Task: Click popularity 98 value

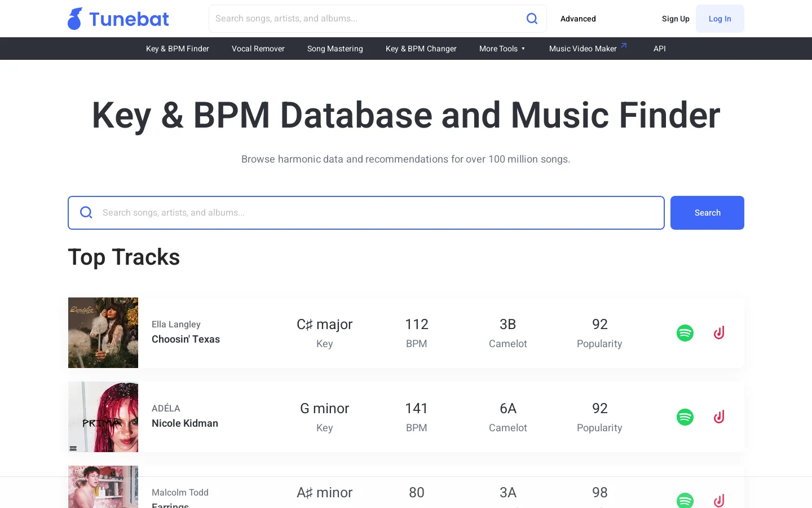Action: point(600,492)
